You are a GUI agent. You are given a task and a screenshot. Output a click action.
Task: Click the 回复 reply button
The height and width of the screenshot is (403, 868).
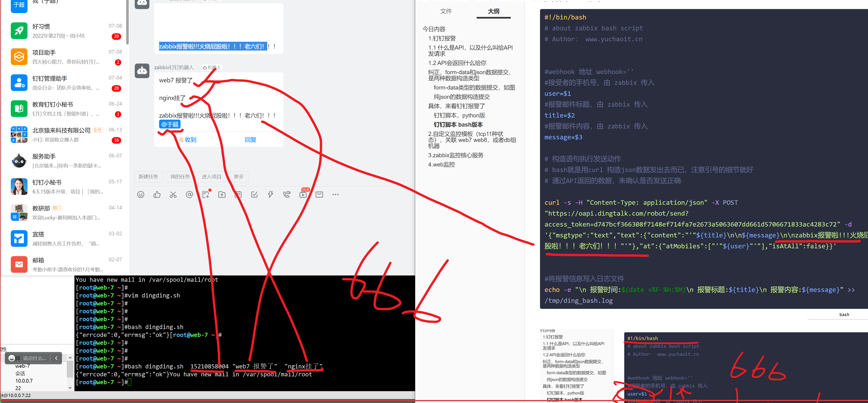tap(250, 140)
